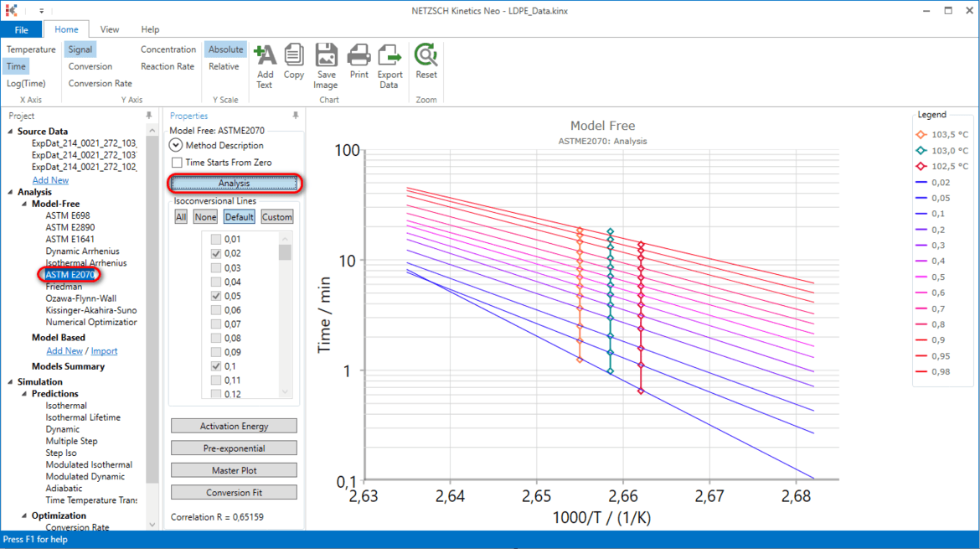Set X axis to Log(Time)
The width and height of the screenshot is (980, 549).
coord(26,83)
